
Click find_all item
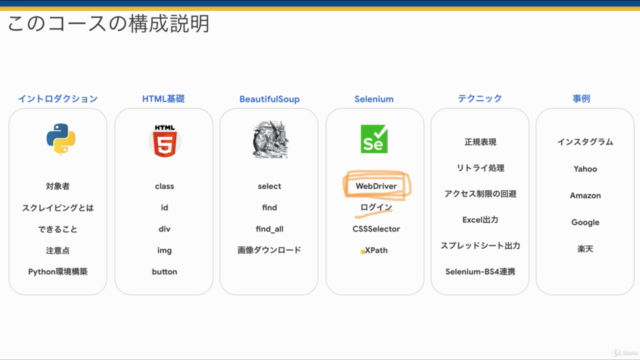[269, 229]
